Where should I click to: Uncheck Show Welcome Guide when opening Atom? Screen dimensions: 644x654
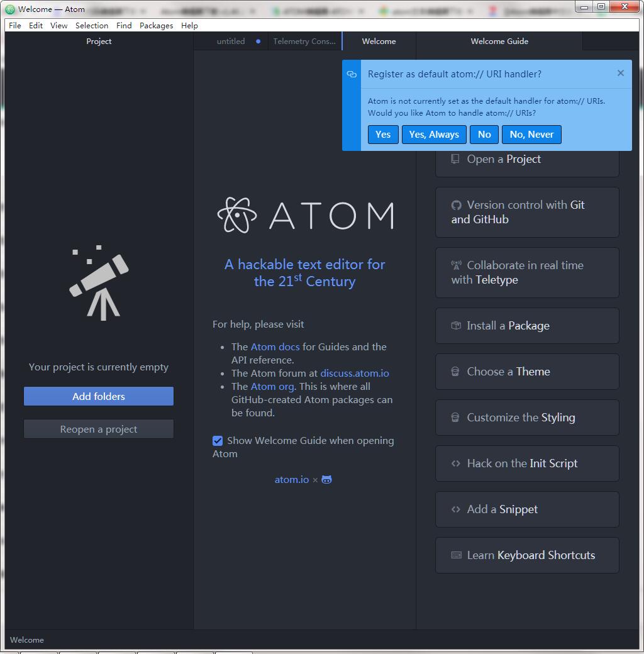click(218, 441)
